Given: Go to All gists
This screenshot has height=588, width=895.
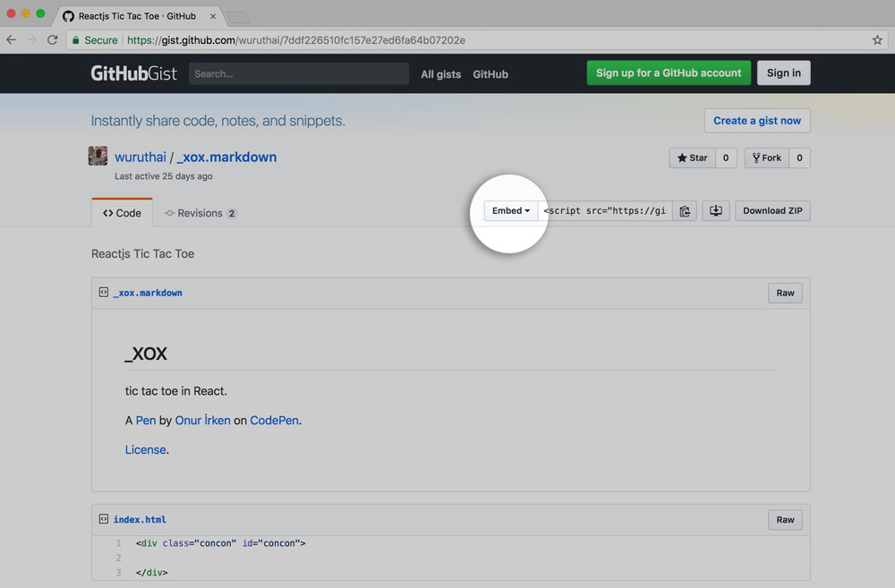Looking at the screenshot, I should tap(440, 74).
